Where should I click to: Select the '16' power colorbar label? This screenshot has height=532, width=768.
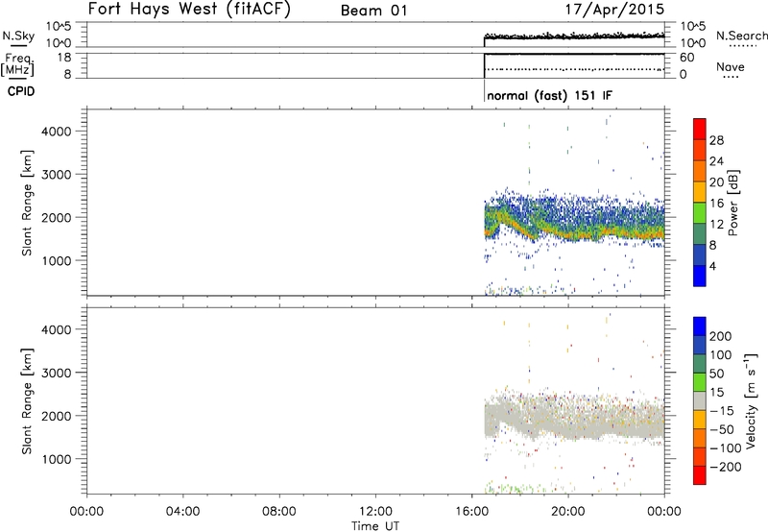pyautogui.click(x=716, y=204)
